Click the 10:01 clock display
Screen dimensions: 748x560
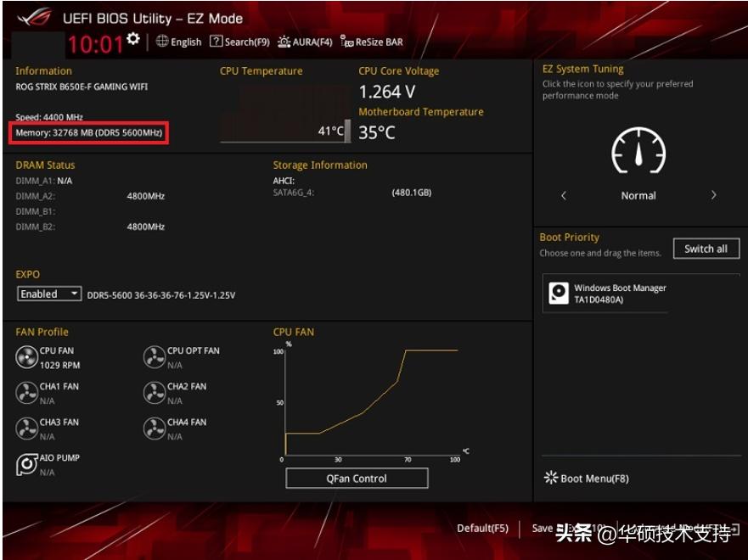tap(95, 45)
